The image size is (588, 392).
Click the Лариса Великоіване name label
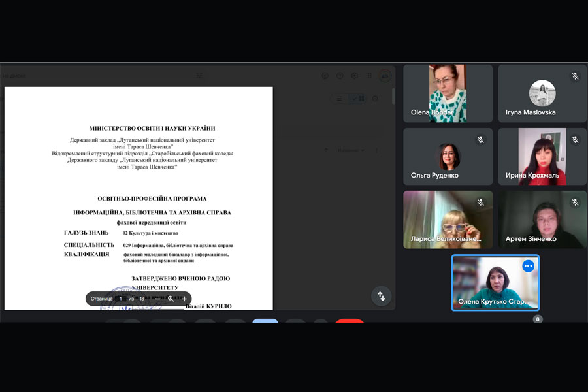pos(446,238)
